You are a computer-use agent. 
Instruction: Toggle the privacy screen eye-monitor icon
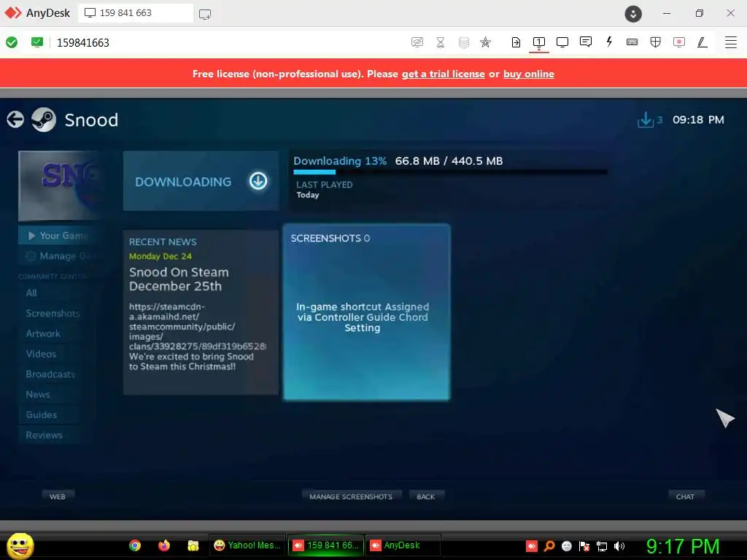pyautogui.click(x=417, y=42)
